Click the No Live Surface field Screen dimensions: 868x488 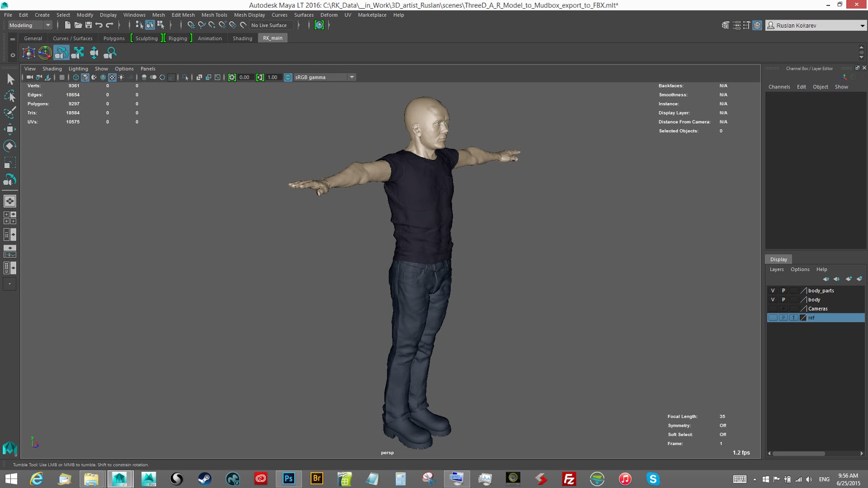coord(269,25)
